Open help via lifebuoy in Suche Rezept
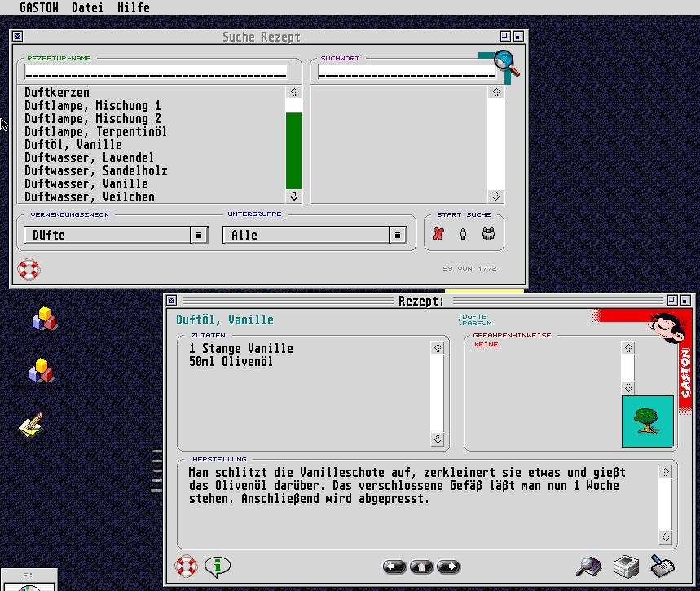 29,268
